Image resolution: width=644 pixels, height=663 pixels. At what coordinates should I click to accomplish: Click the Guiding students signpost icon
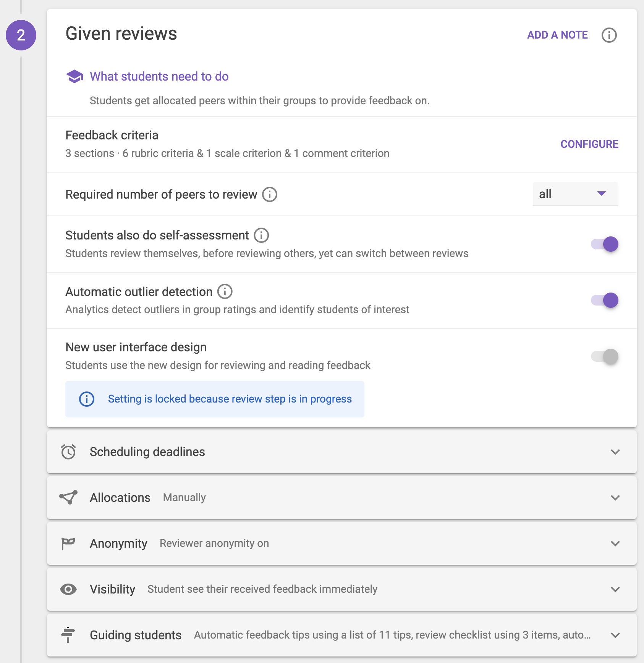68,635
